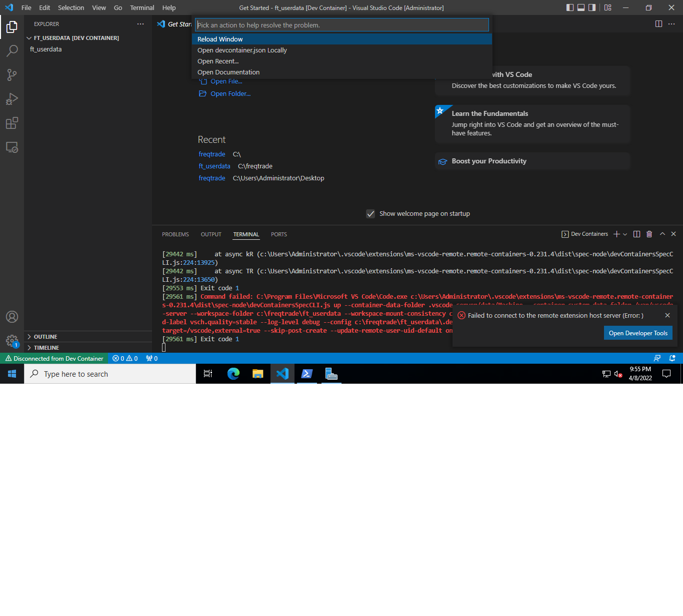
Task: Click Explorer more actions ellipsis
Action: 140,24
